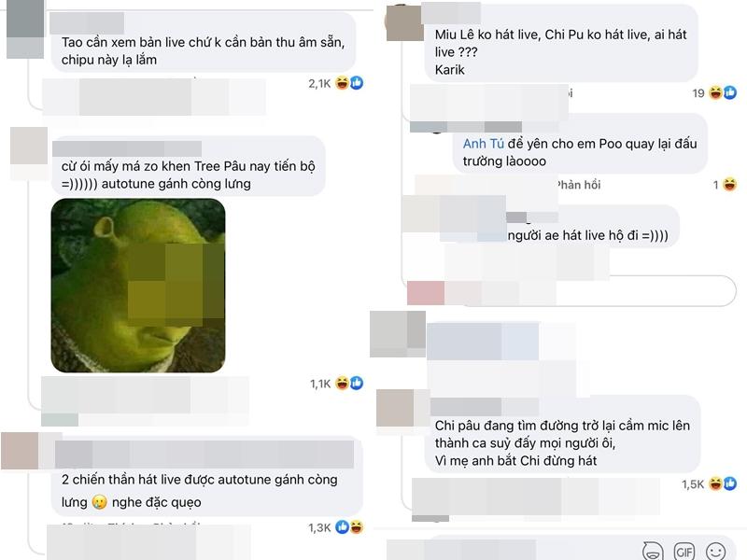The image size is (747, 560).
Task: View the single haha reaction on Anh Tú reply
Action: [x=726, y=185]
